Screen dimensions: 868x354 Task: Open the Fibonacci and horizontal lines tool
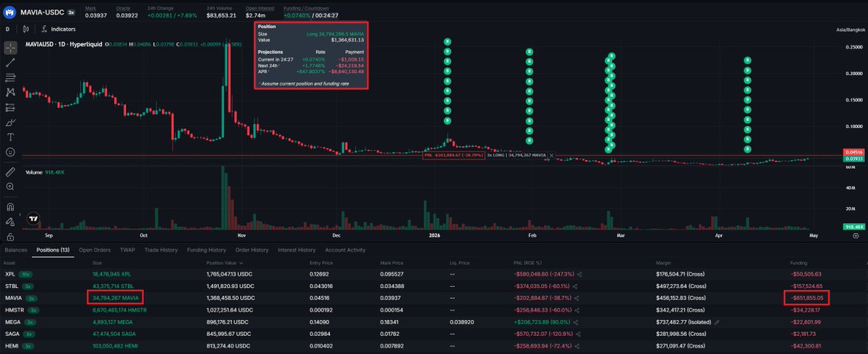pos(10,77)
